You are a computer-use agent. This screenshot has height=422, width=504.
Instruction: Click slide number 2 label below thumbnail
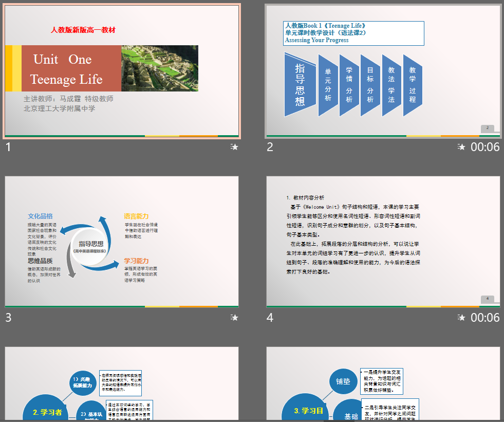click(270, 147)
